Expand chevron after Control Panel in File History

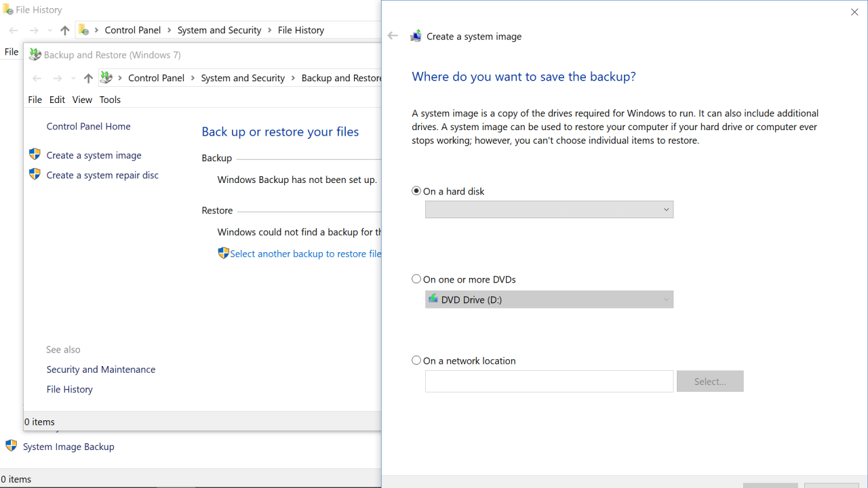point(170,30)
